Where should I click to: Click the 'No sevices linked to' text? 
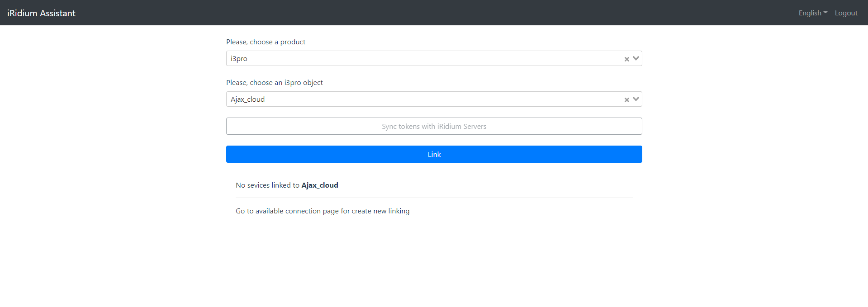click(x=267, y=185)
